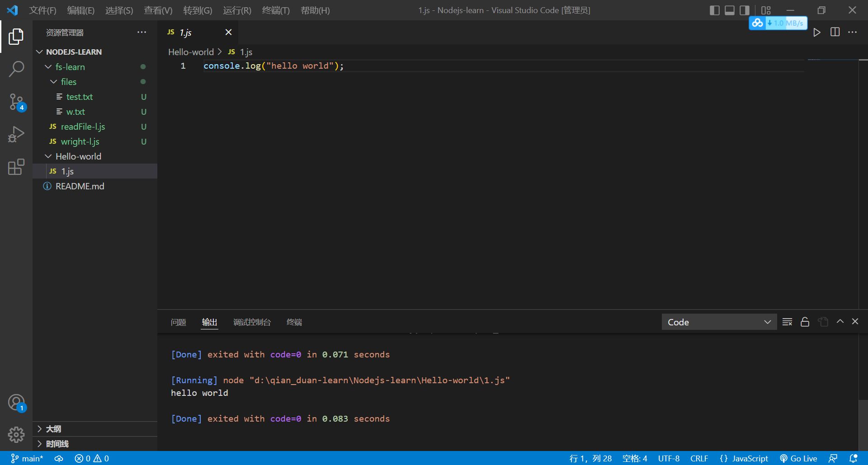Open the 终端(T) menu
This screenshot has width=868, height=465.
coord(276,10)
